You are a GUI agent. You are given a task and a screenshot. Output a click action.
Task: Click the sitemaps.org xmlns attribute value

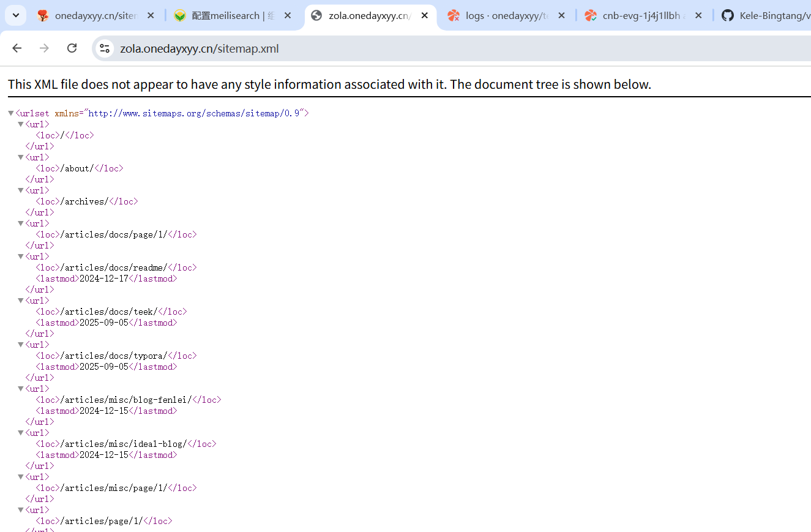pos(195,113)
